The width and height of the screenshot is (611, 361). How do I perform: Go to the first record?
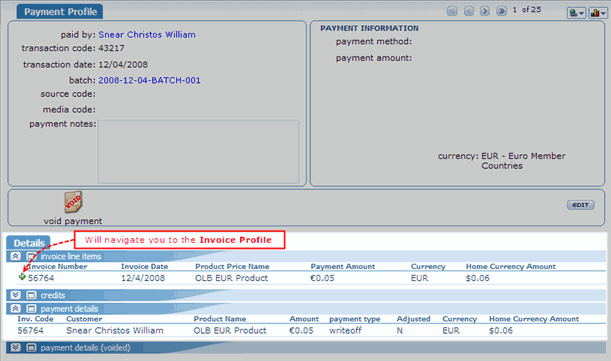[452, 11]
